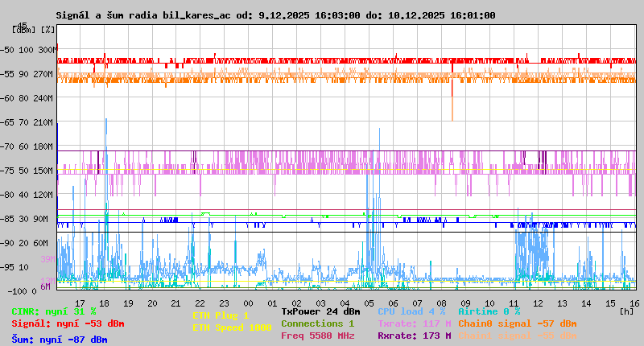
Task: Click the hour '10' x-axis label
Action: click(489, 303)
